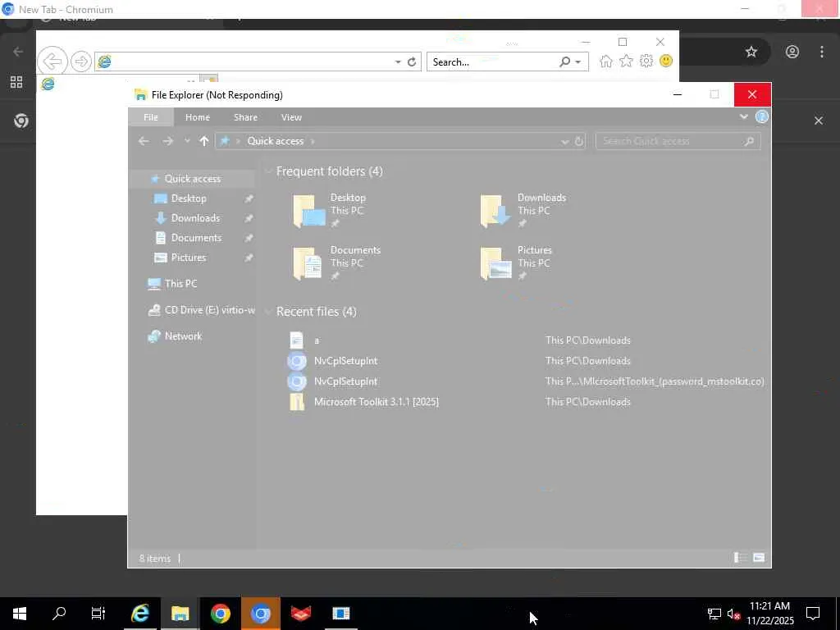This screenshot has height=630, width=840.
Task: Open Share ribbon tab
Action: (x=245, y=116)
